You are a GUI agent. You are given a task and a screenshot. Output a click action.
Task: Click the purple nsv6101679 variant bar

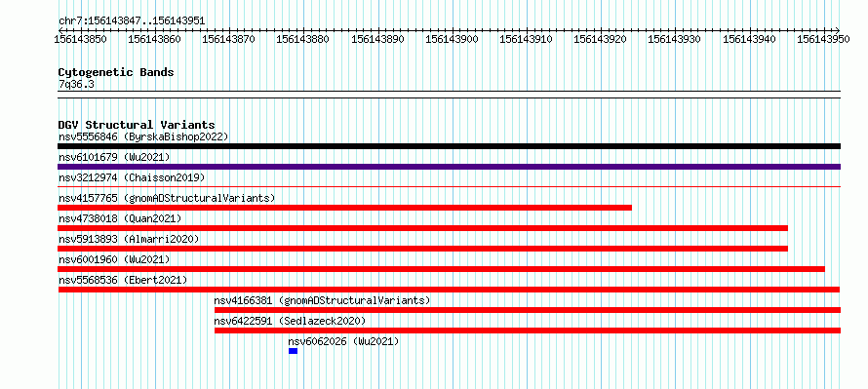click(x=449, y=167)
